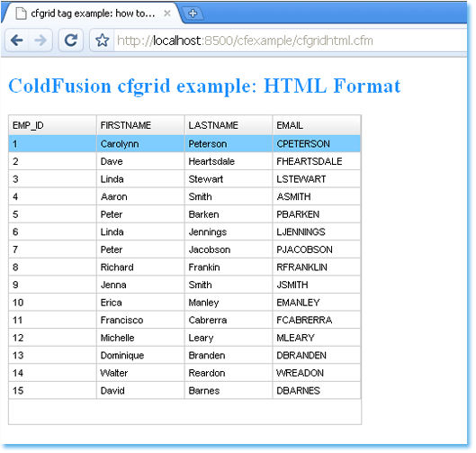Select the employee ID 10 cell

[52, 303]
